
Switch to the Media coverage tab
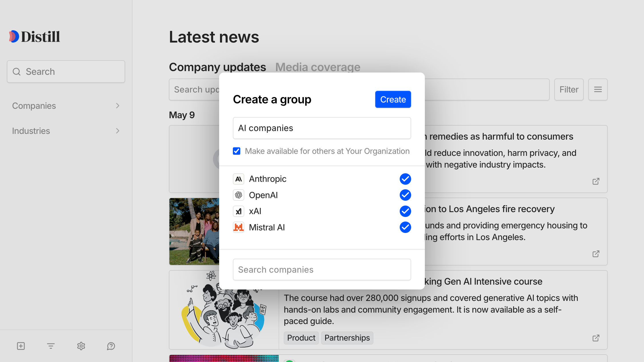point(318,67)
